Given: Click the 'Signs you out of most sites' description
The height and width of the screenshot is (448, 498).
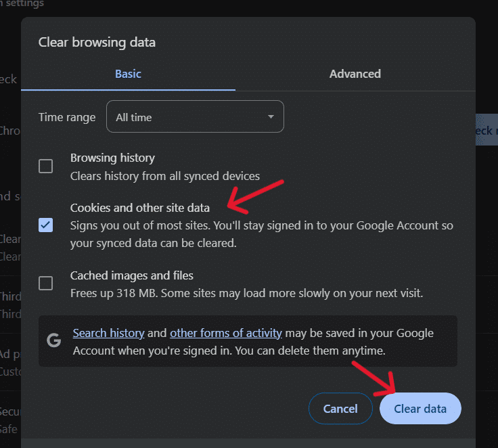Looking at the screenshot, I should pos(262,234).
